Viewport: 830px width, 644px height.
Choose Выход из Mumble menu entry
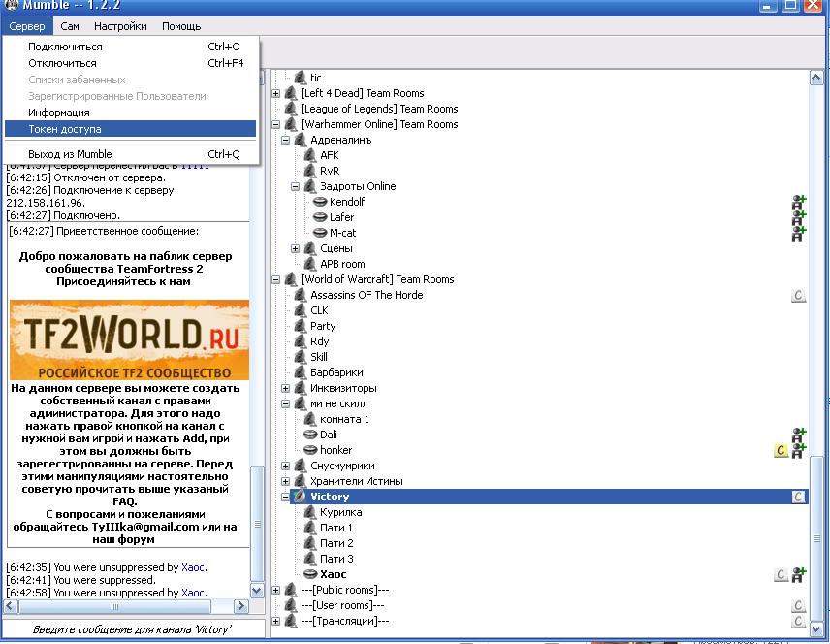pyautogui.click(x=130, y=154)
